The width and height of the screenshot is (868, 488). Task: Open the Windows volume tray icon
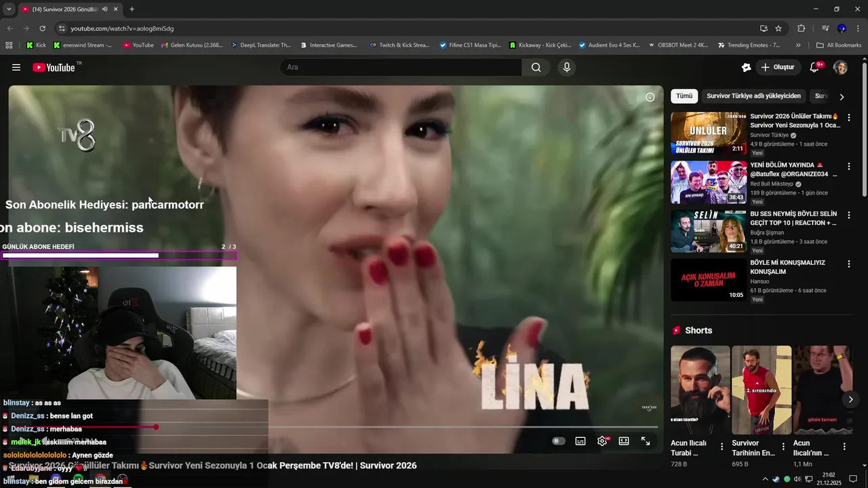pos(797,479)
